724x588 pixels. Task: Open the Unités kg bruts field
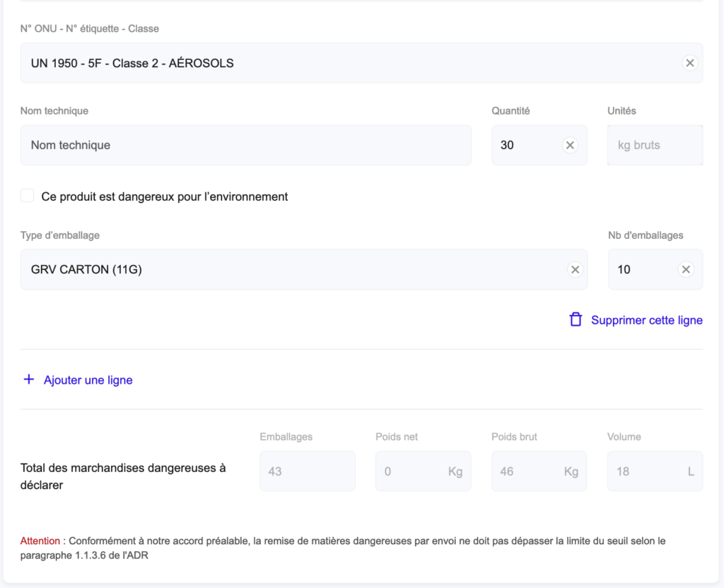(654, 145)
